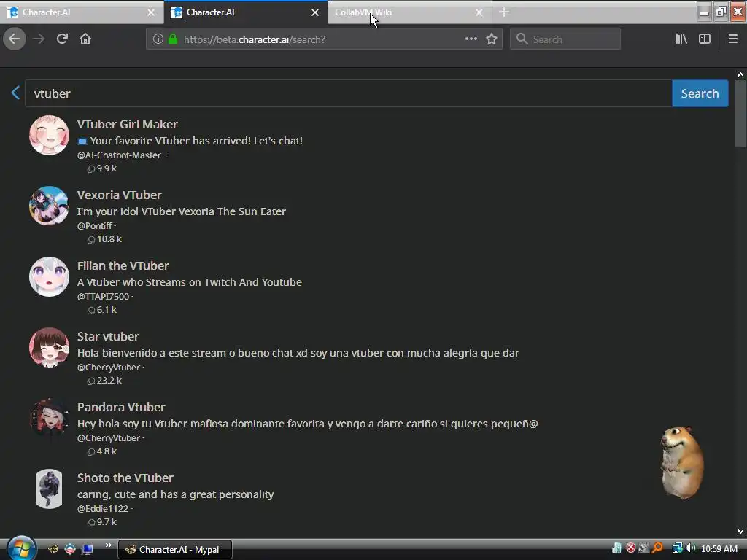This screenshot has width=747, height=560.
Task: Click VTuber Girl Maker avatar
Action: [49, 135]
